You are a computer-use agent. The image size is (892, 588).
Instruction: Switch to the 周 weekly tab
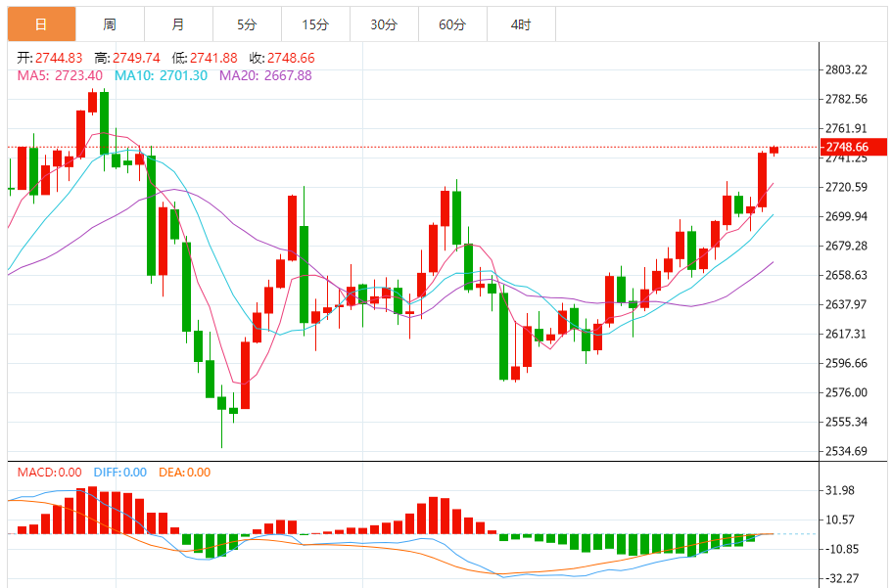point(110,24)
